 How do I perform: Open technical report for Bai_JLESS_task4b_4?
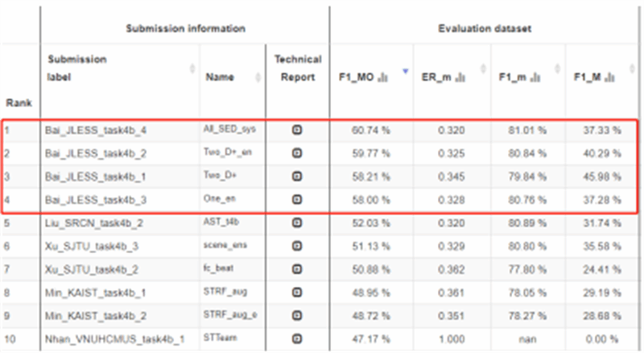pyautogui.click(x=297, y=130)
